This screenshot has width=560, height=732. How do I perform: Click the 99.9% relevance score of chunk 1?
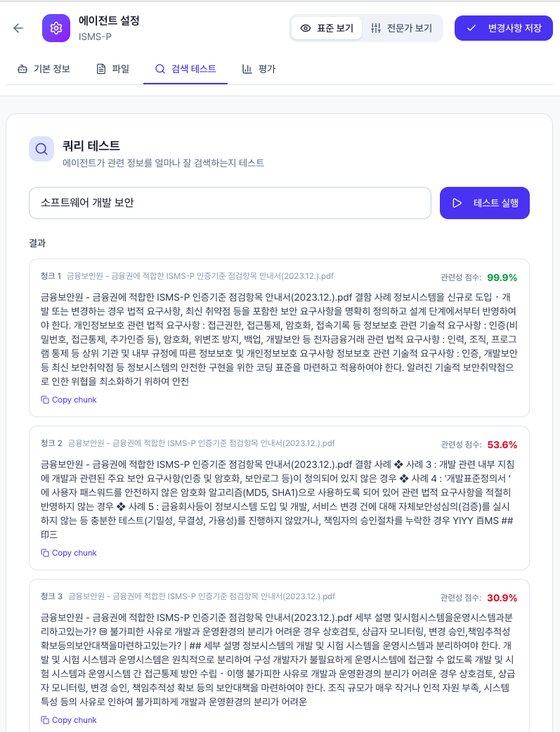pos(502,277)
